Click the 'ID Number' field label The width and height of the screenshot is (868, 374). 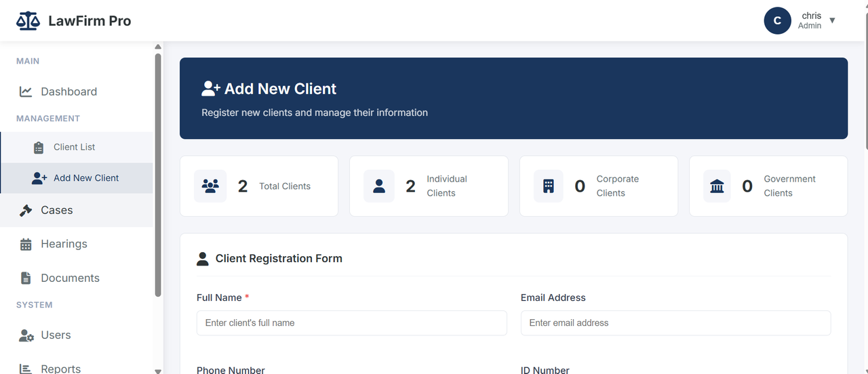coord(545,370)
